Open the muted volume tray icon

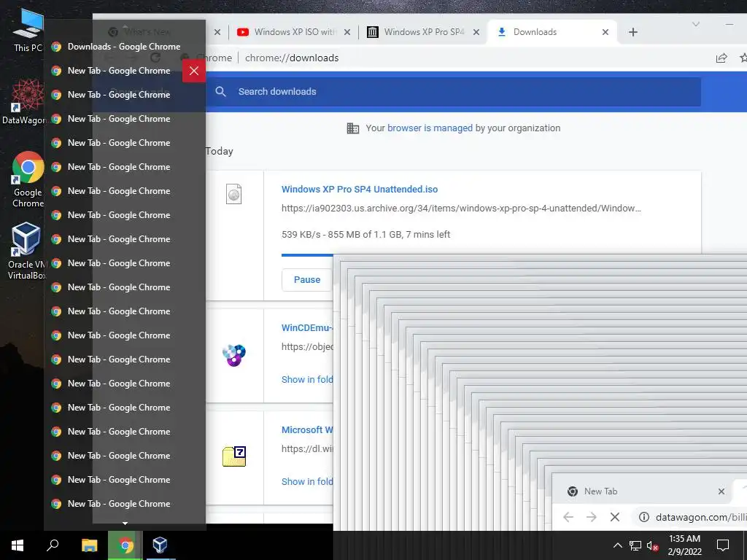click(652, 545)
